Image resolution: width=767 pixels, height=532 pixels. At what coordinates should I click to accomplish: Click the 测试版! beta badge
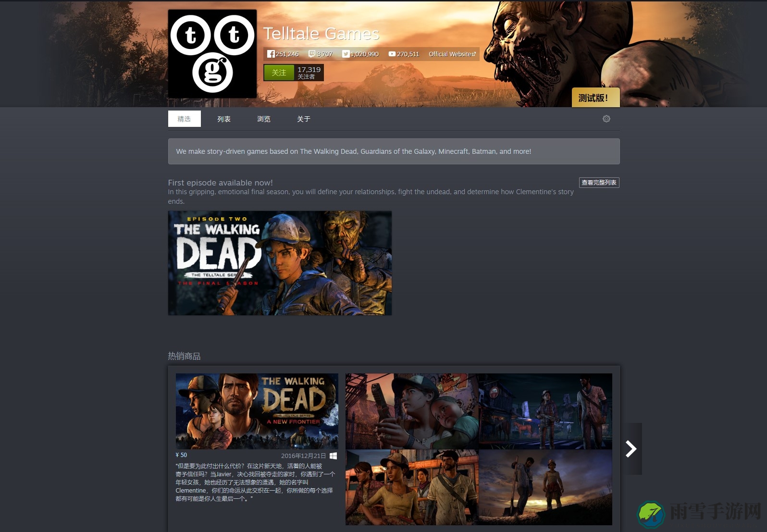point(595,98)
